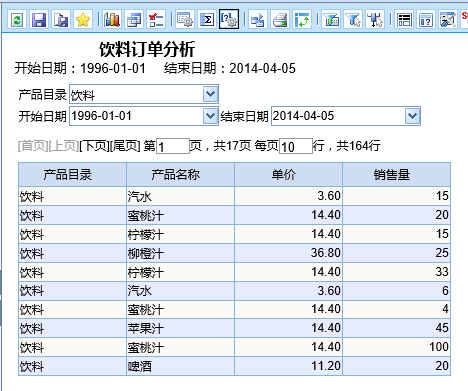Click the sales quantity cell 25
Screen dimensions: 468x391
396,253
